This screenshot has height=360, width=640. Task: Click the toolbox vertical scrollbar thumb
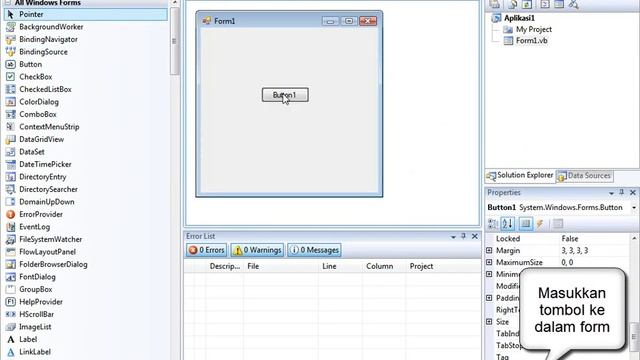tap(174, 41)
